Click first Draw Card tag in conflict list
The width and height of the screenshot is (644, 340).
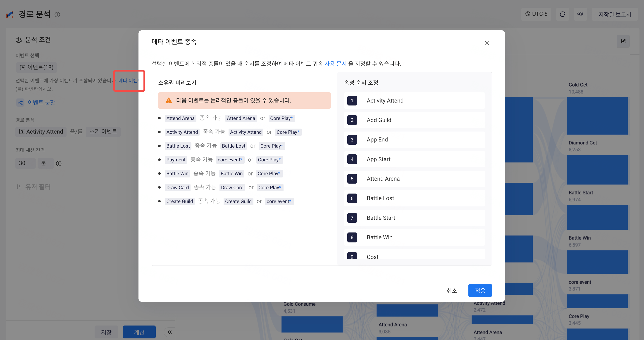pos(177,187)
